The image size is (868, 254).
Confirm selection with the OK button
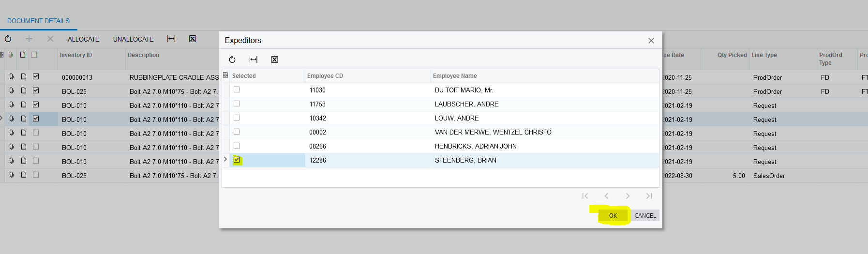click(x=613, y=216)
